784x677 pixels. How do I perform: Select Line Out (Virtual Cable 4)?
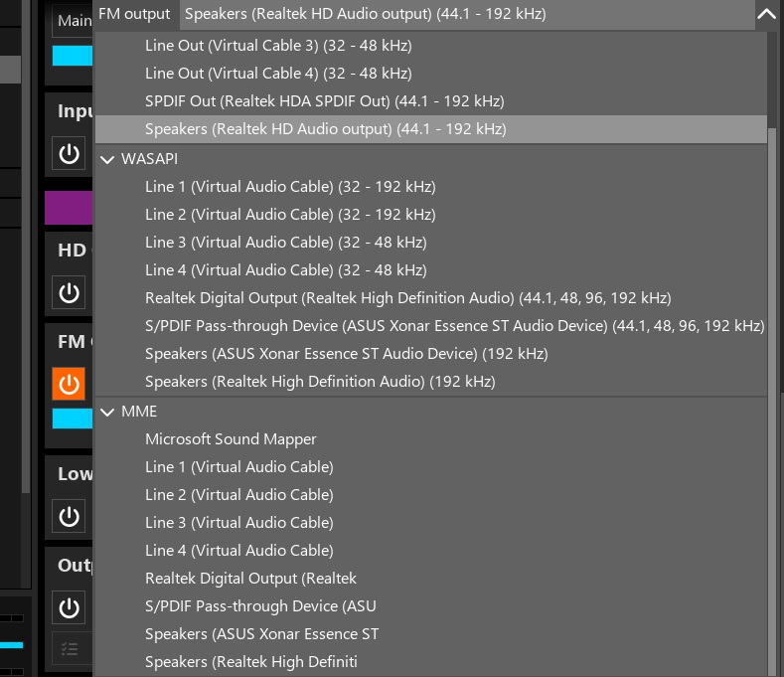point(431,74)
